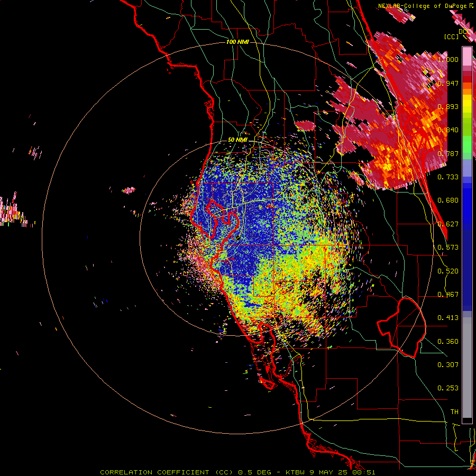Click the TH label on color scale
Viewport: 476px width, 476px height.
point(454,411)
